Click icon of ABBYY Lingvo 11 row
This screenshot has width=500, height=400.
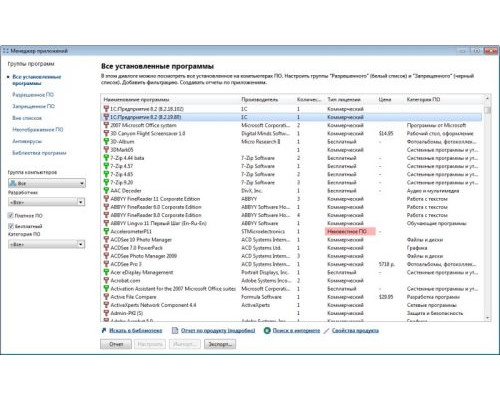(106, 223)
